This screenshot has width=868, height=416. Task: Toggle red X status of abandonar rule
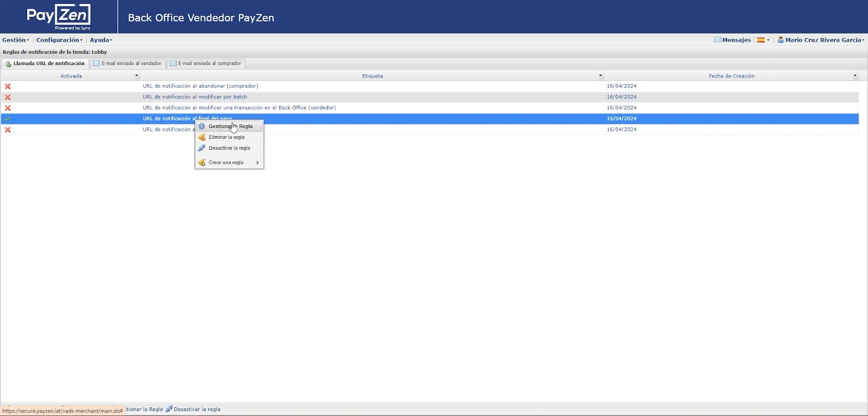tap(8, 86)
